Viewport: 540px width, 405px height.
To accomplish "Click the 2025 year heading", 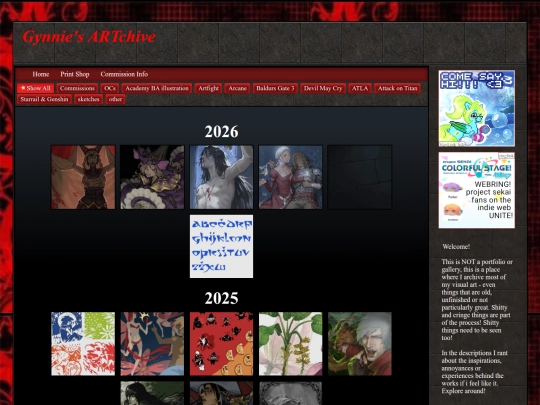I will [221, 298].
